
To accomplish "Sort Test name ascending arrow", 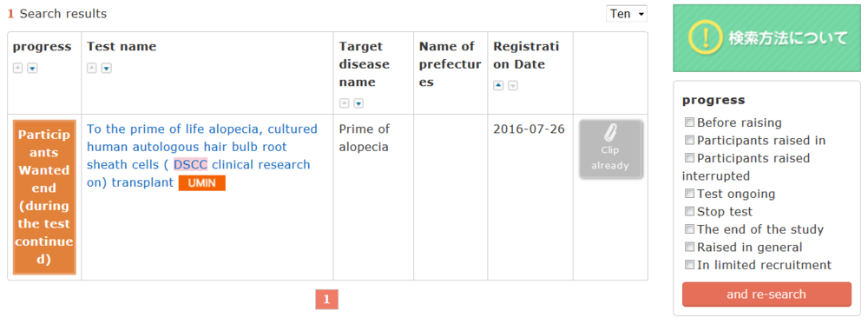I will pos(92,68).
